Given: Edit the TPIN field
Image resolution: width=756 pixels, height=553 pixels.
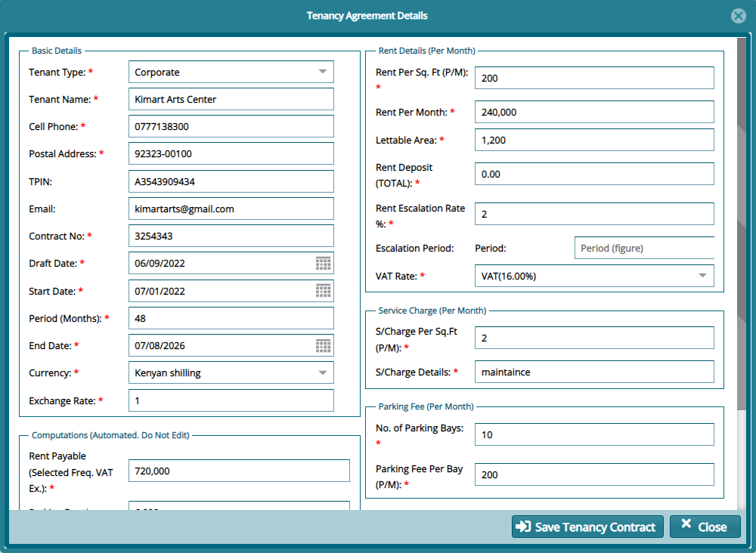Looking at the screenshot, I should (x=231, y=181).
